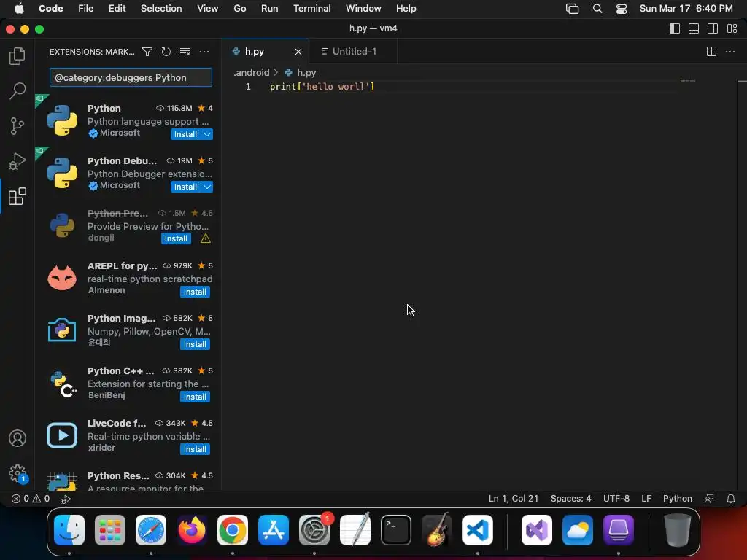Install the Python Debugger extension
The width and height of the screenshot is (747, 560).
[185, 187]
